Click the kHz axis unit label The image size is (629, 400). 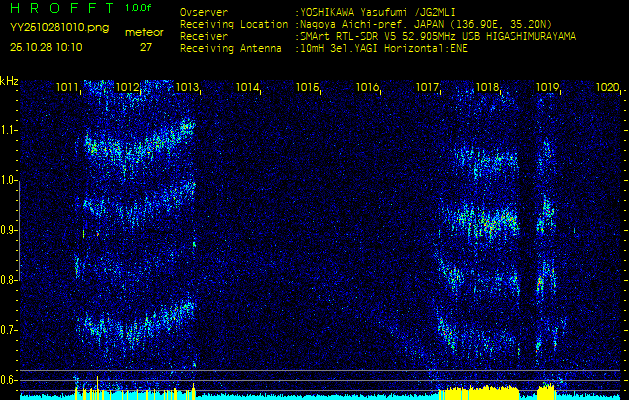pos(9,81)
